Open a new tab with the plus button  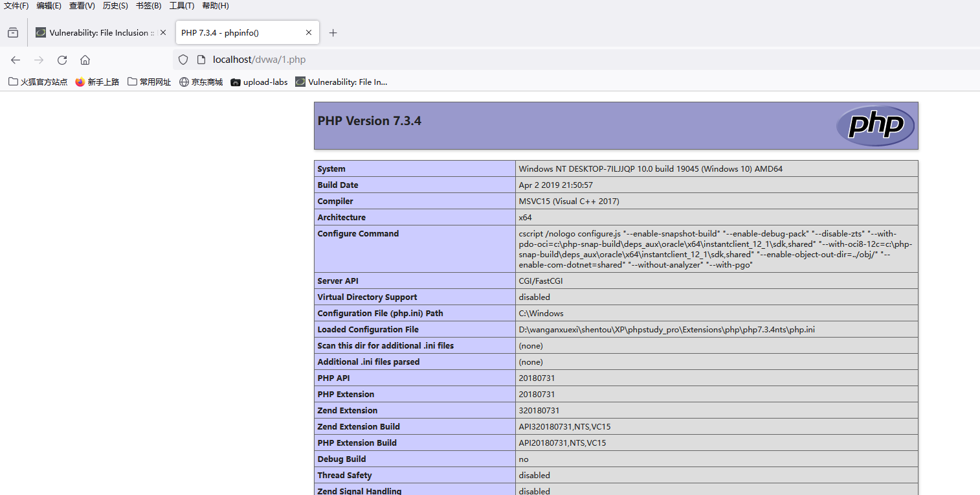tap(333, 32)
